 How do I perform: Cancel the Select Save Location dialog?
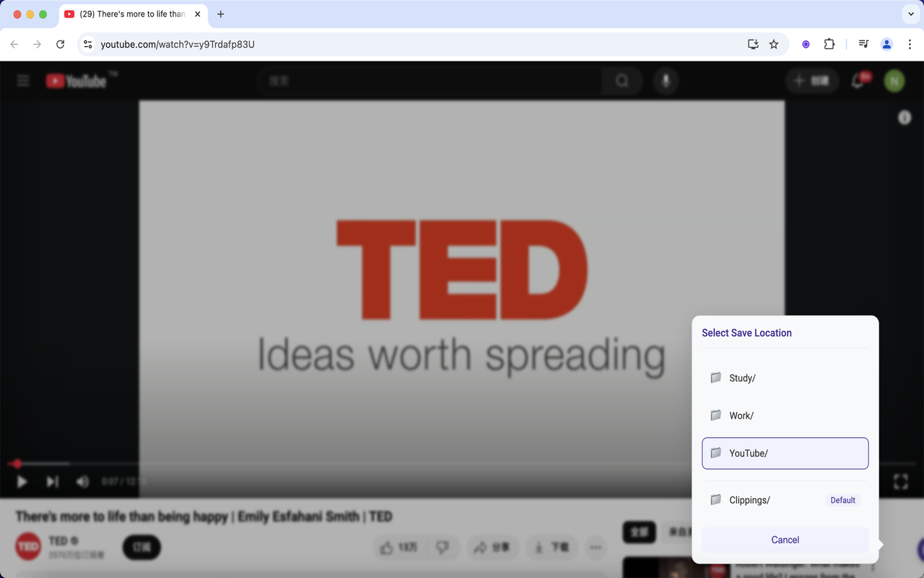(785, 540)
